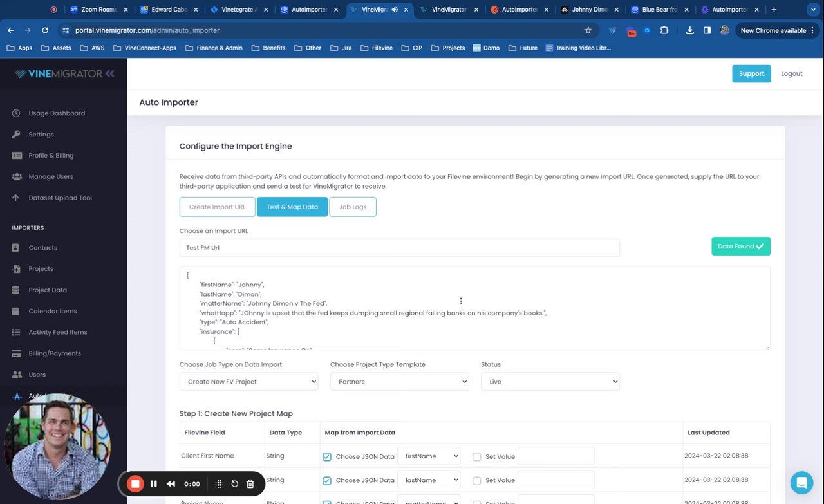Stop the screen recording

tap(135, 484)
